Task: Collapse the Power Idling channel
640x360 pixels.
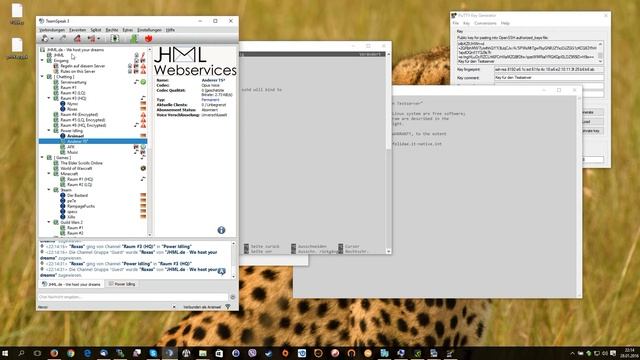Action: [x=49, y=131]
